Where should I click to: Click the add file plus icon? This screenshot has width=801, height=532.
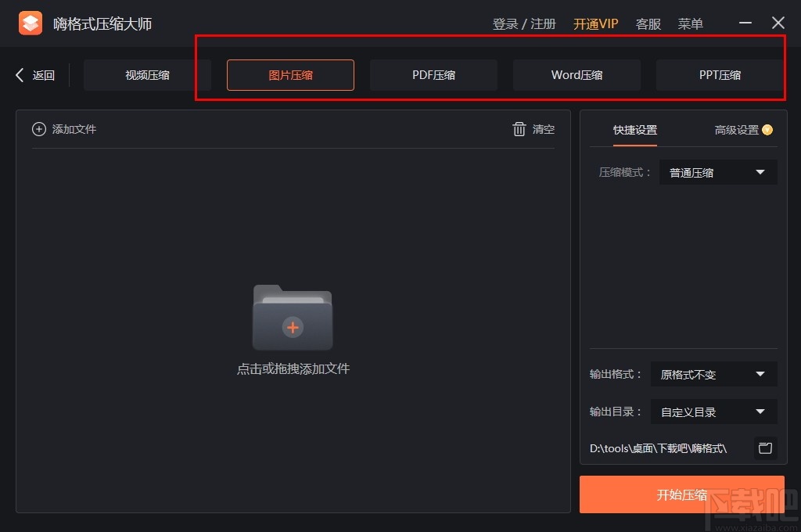point(38,128)
